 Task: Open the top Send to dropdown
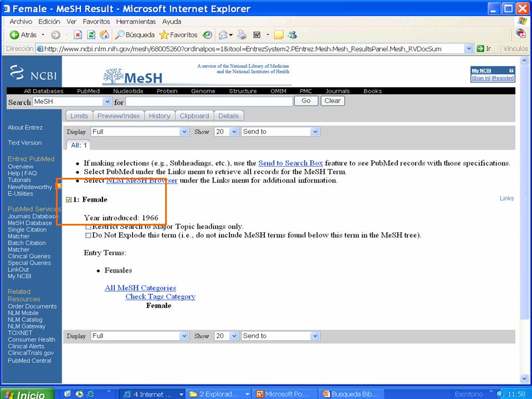point(315,132)
